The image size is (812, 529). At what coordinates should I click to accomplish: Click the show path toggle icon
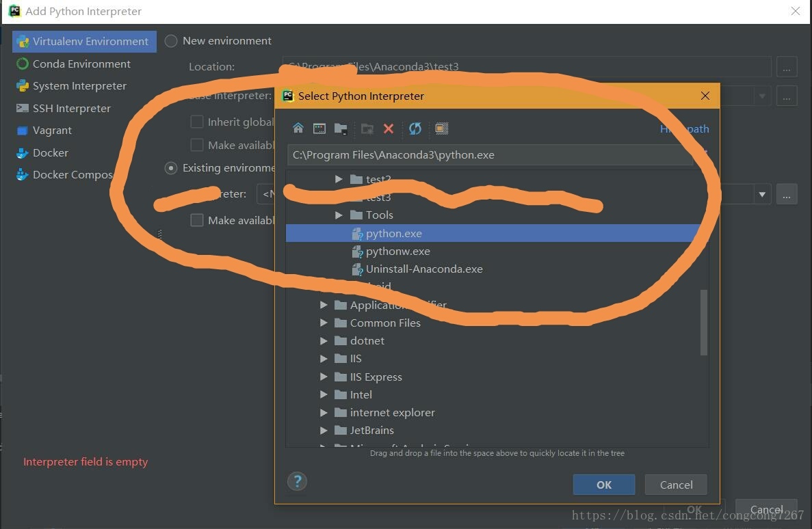[x=685, y=128]
